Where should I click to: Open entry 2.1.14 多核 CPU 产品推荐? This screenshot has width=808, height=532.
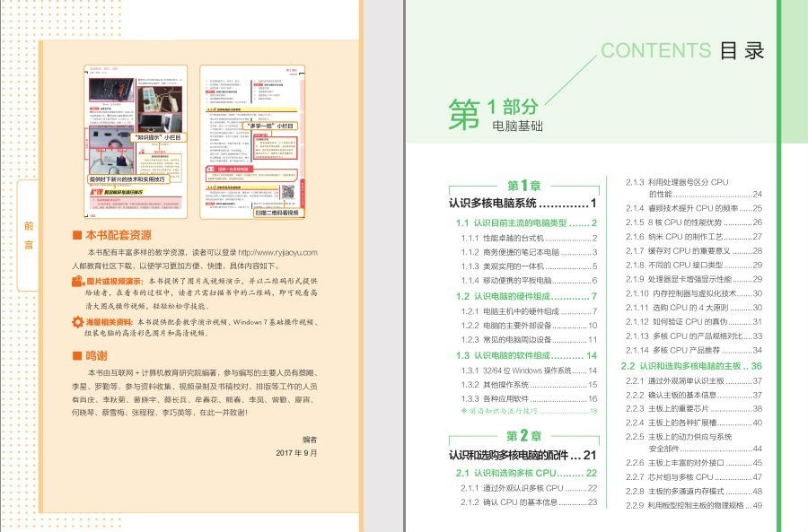coord(694,350)
